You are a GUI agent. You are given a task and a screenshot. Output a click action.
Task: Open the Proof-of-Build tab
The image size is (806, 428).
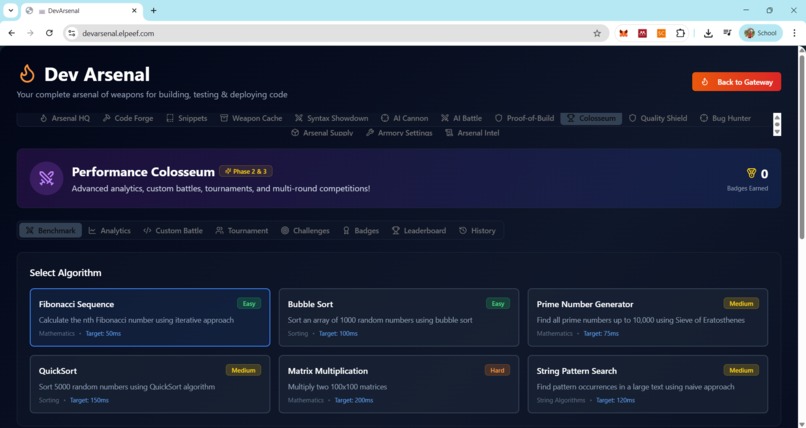[524, 118]
